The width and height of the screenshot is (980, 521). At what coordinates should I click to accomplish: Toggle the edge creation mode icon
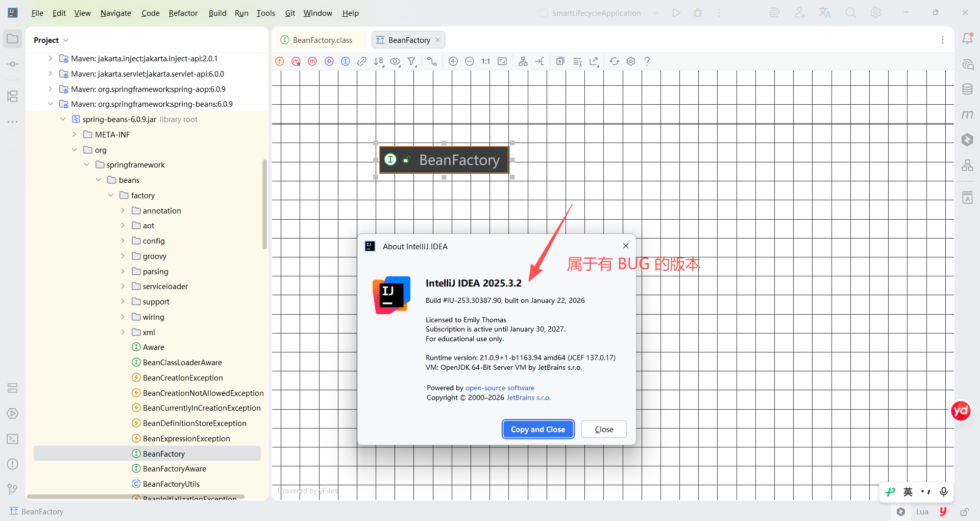point(432,61)
